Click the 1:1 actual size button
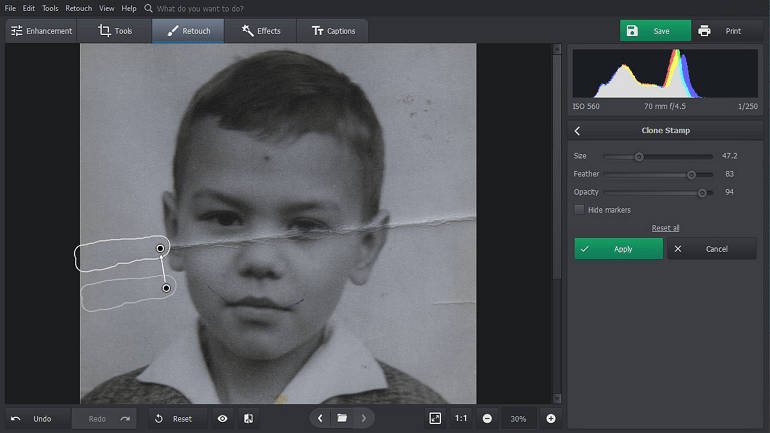 click(461, 418)
